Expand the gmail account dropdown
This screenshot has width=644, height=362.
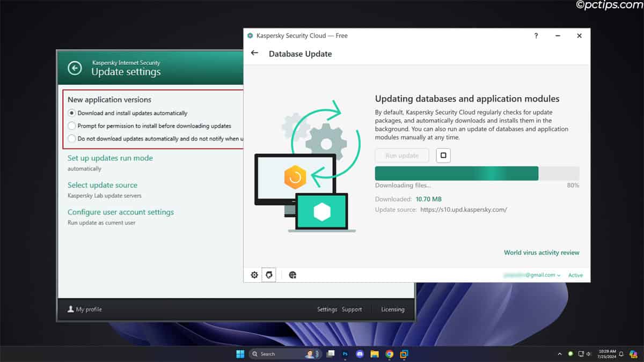click(x=559, y=275)
